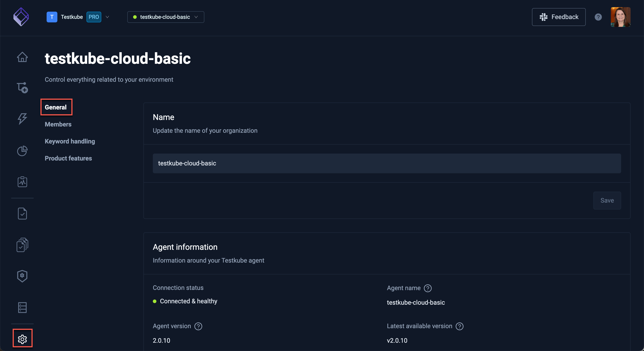
Task: Select the Members settings tab
Action: point(58,124)
